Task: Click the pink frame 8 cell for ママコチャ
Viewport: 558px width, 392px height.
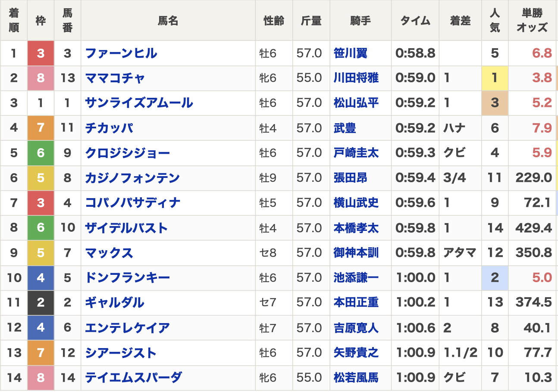Action: (40, 78)
